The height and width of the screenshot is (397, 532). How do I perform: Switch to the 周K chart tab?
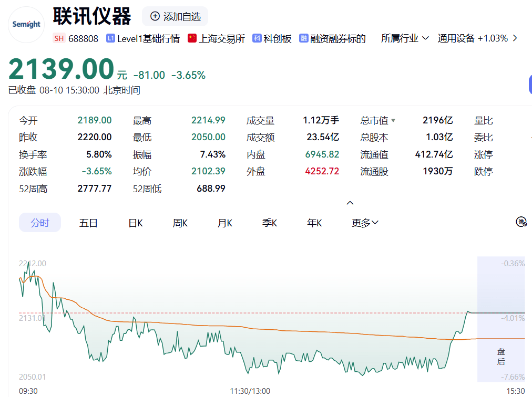click(180, 223)
